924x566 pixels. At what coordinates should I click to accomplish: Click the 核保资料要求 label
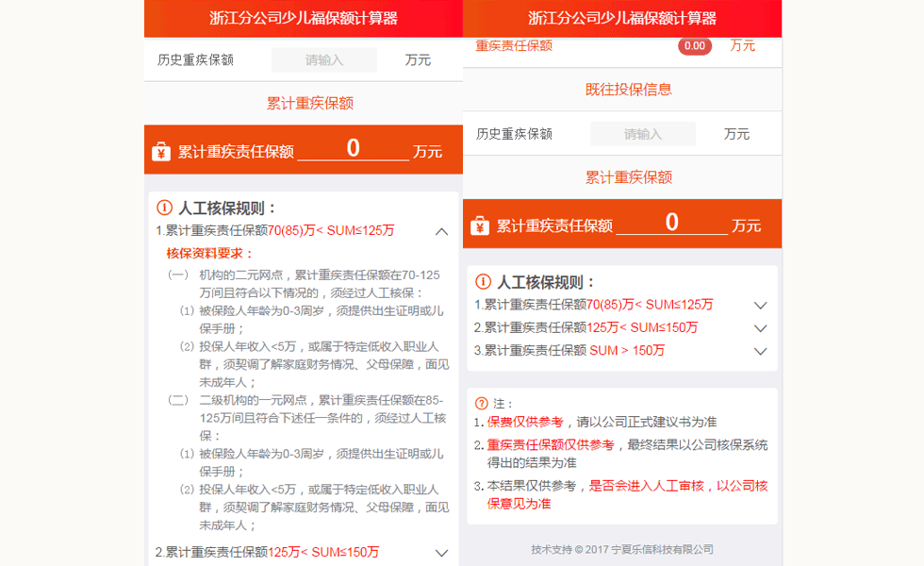[x=209, y=254]
